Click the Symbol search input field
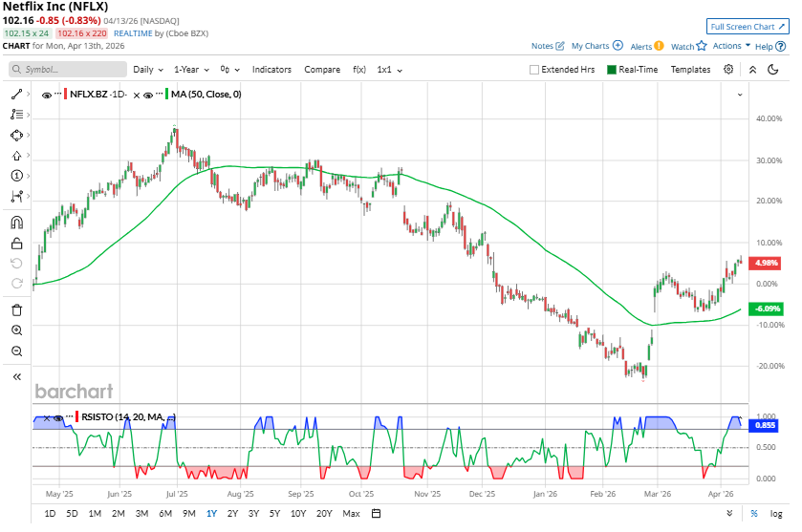The height and width of the screenshot is (532, 802). (x=69, y=70)
